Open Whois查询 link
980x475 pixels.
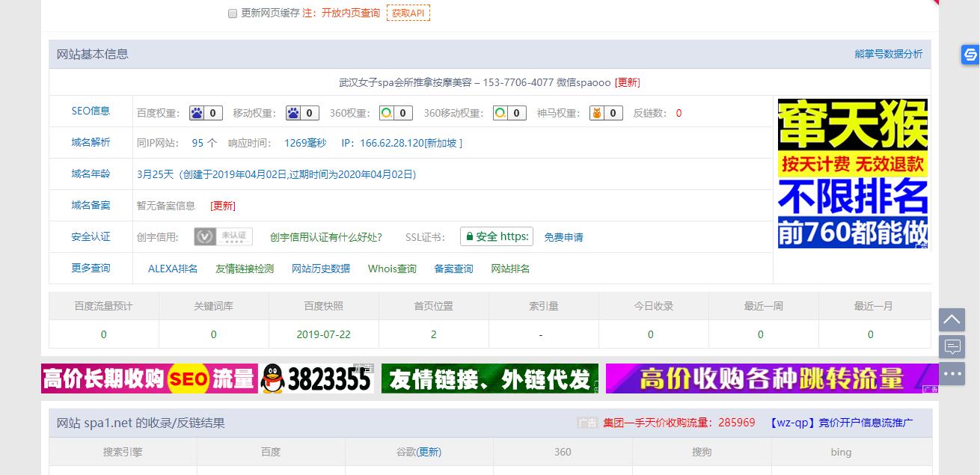coord(392,269)
